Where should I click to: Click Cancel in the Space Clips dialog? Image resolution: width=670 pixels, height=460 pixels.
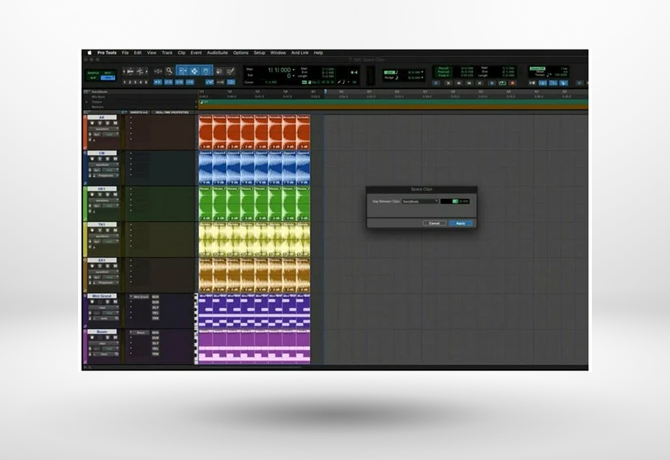coord(434,223)
